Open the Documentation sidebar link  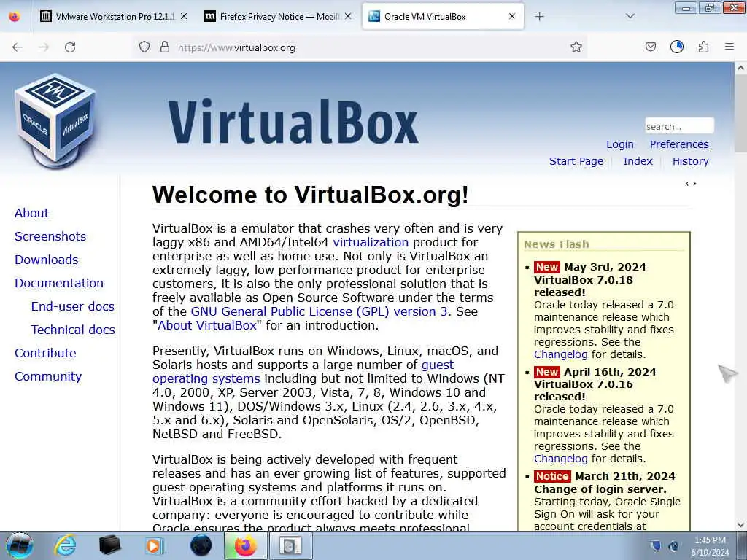point(59,283)
